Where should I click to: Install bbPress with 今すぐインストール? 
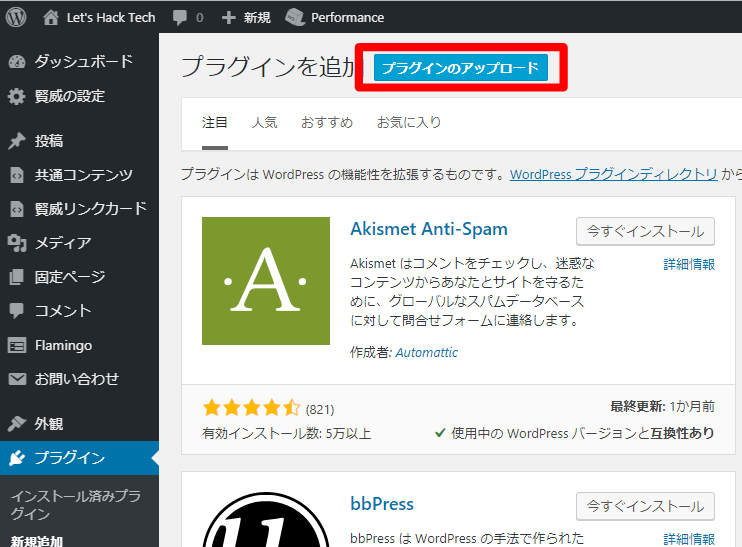[645, 506]
